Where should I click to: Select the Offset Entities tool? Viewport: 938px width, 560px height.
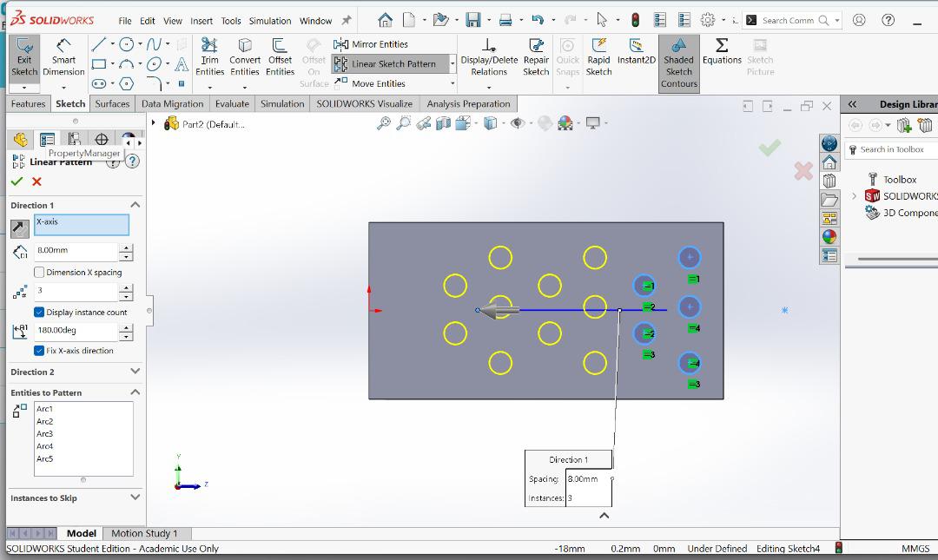pos(280,58)
